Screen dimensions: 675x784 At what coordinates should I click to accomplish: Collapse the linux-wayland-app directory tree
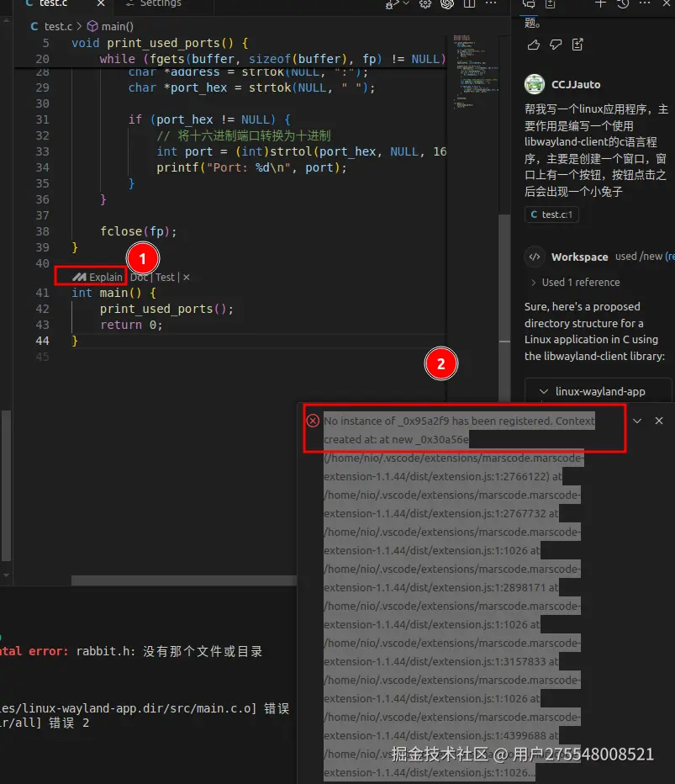(544, 391)
